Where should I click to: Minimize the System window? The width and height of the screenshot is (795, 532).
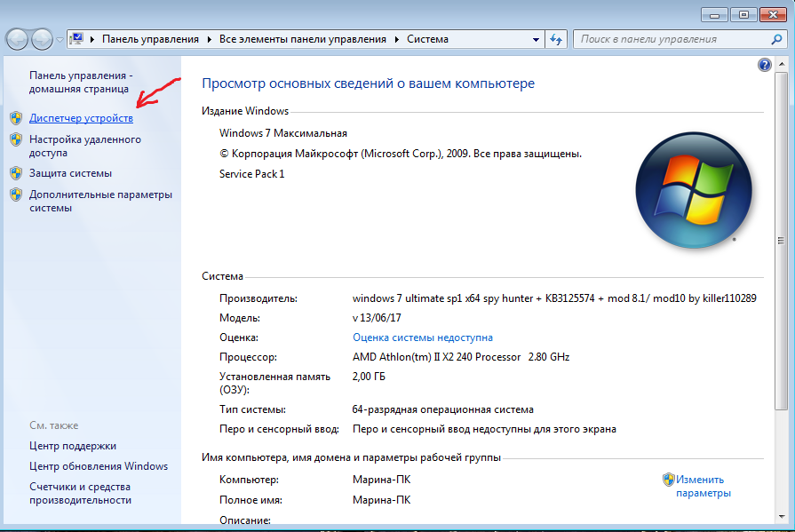714,15
